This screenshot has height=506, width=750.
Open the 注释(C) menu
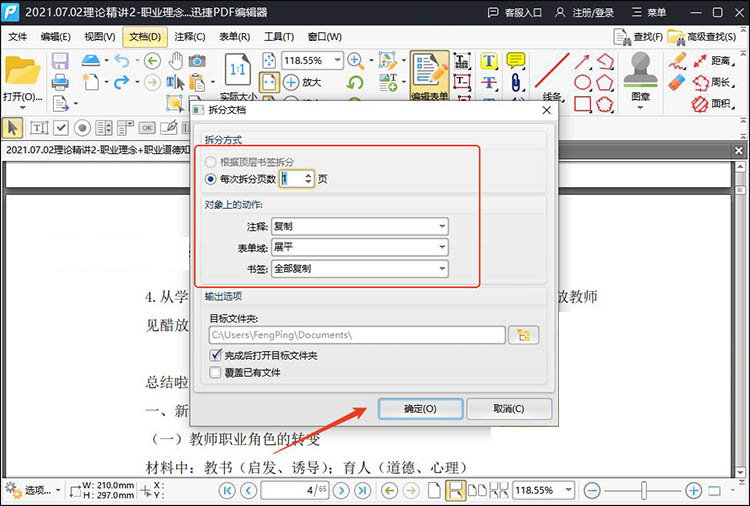(189, 37)
